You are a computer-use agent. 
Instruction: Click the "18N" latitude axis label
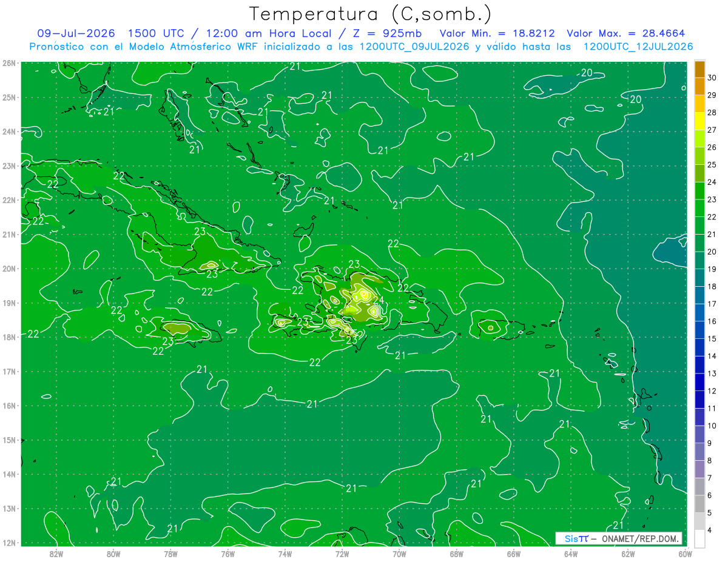pyautogui.click(x=9, y=337)
